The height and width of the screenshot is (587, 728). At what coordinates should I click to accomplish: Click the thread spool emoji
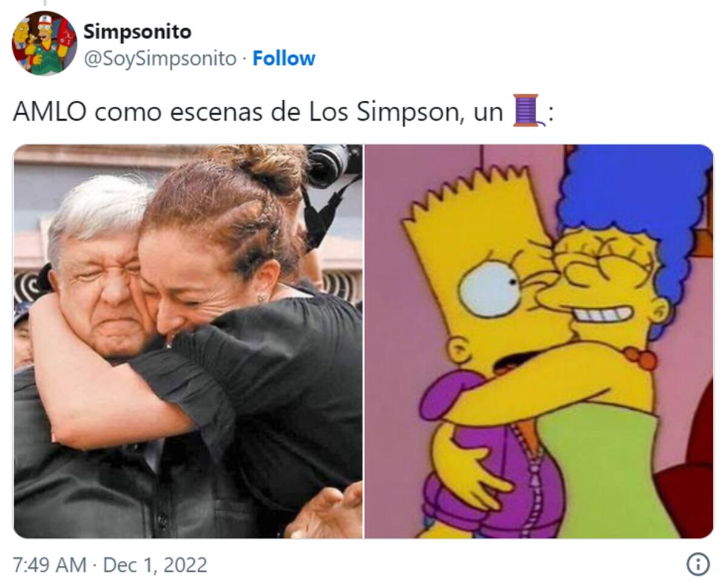528,110
